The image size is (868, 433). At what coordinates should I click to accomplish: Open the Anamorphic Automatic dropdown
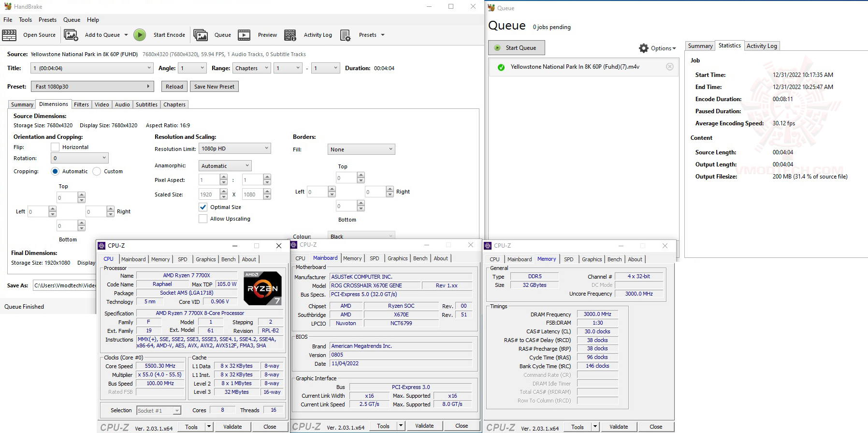point(225,166)
